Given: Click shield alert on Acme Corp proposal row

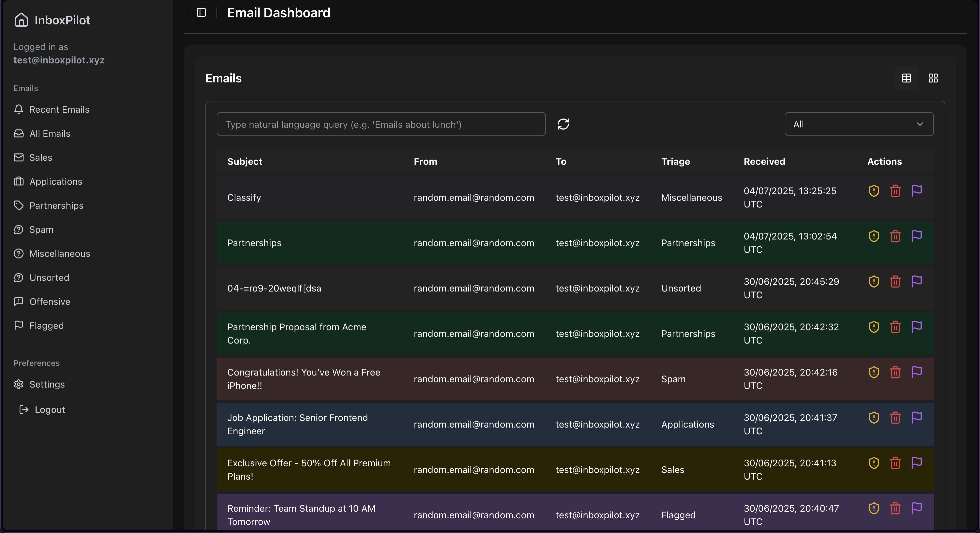Looking at the screenshot, I should 874,327.
